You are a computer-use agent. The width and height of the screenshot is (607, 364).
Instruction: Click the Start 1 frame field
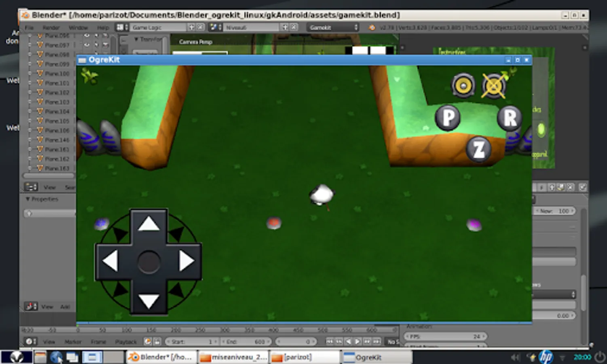(x=192, y=342)
